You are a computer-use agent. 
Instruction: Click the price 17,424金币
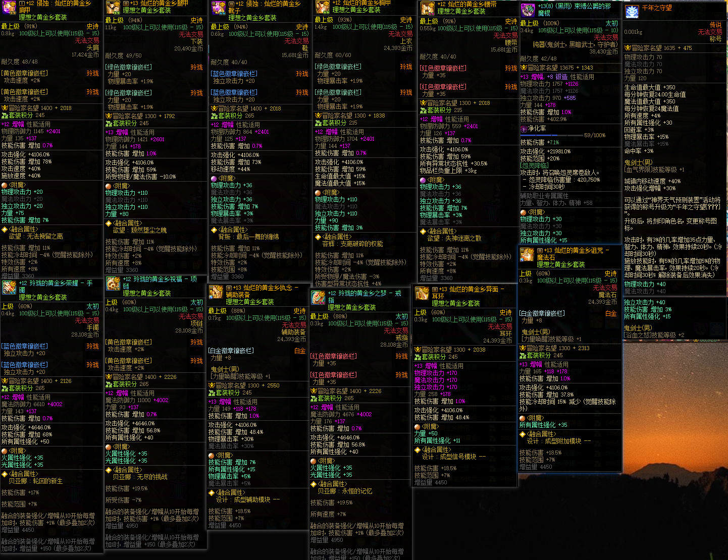pyautogui.click(x=85, y=55)
